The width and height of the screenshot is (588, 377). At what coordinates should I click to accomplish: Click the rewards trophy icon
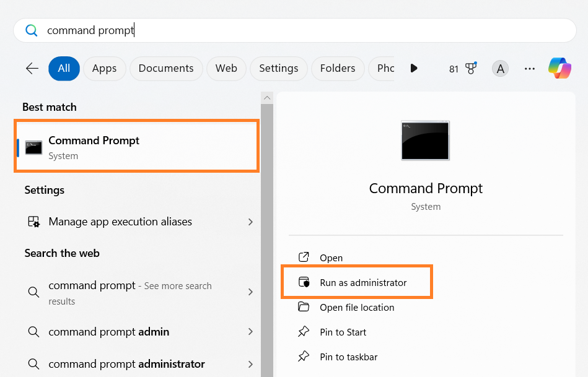[471, 68]
